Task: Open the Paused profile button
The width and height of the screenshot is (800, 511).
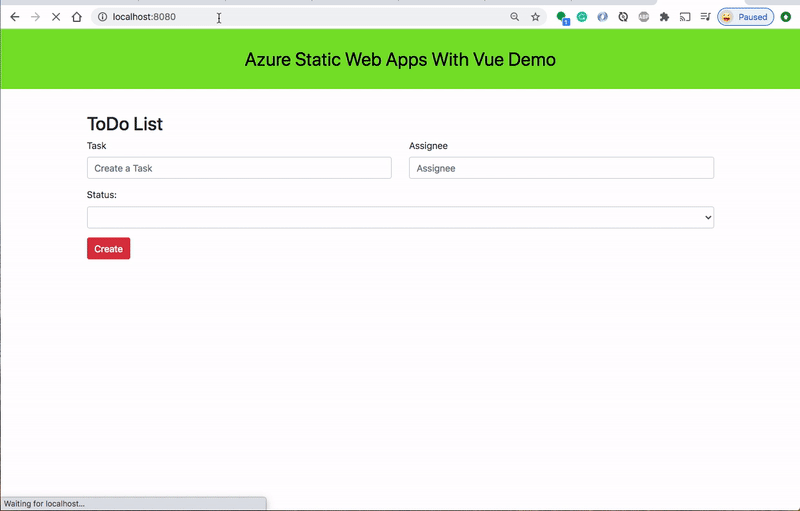Action: pyautogui.click(x=745, y=17)
